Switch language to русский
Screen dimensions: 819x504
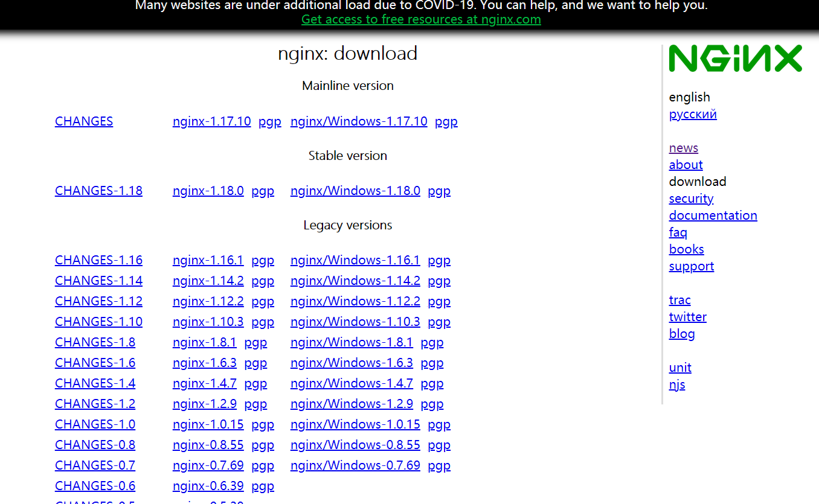(x=693, y=114)
